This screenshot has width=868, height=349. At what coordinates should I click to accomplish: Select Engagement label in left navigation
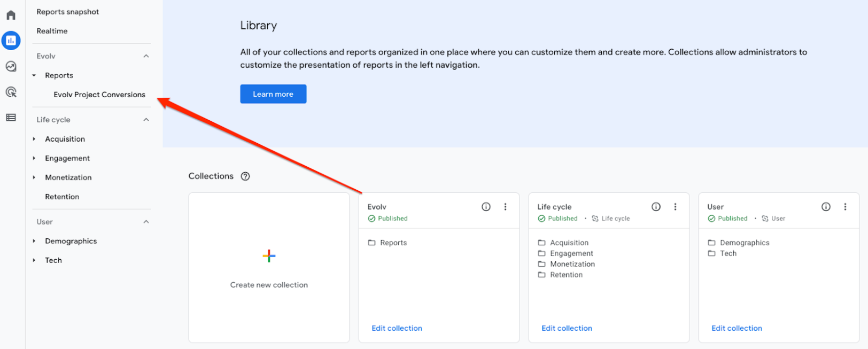click(67, 158)
